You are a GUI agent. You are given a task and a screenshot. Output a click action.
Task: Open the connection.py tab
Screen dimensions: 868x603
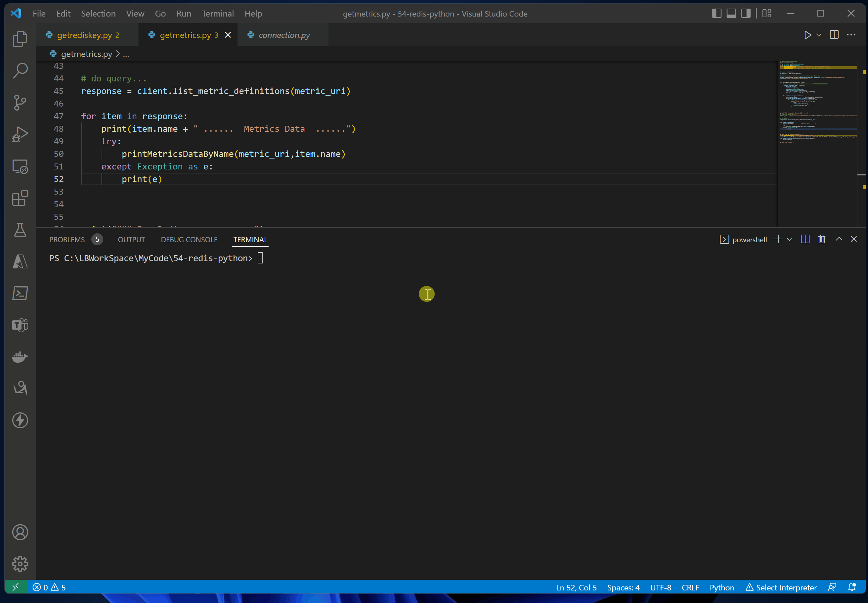point(283,34)
